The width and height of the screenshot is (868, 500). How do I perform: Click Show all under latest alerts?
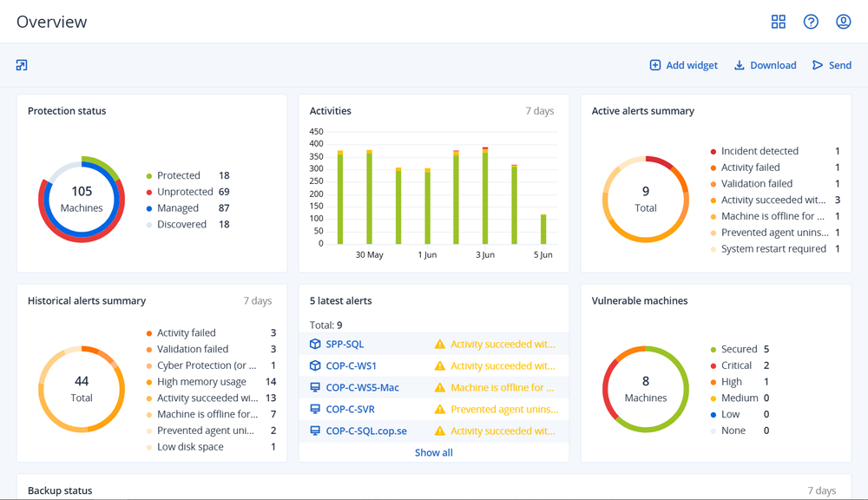pyautogui.click(x=433, y=452)
